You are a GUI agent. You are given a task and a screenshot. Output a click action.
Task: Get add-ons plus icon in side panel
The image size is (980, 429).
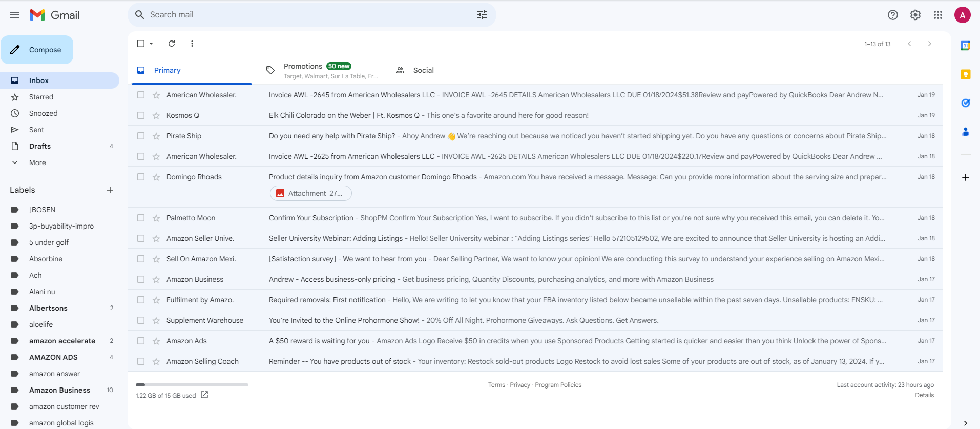966,177
